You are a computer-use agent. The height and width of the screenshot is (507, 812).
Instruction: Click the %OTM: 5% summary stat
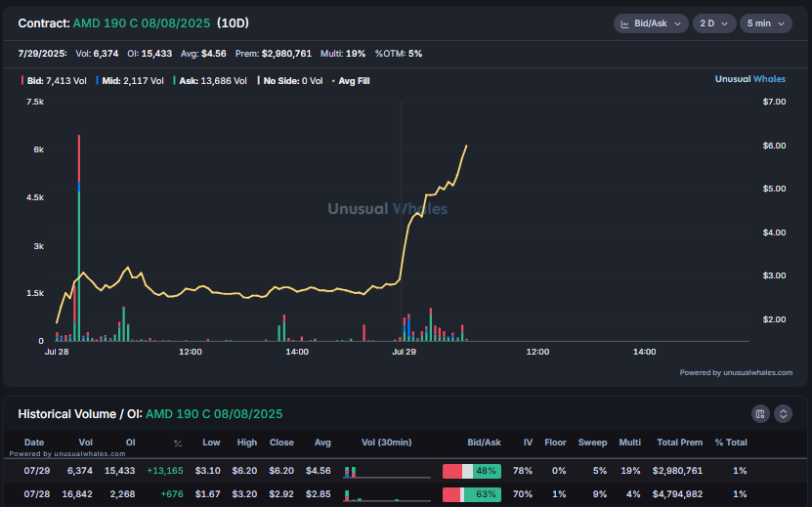coord(399,54)
